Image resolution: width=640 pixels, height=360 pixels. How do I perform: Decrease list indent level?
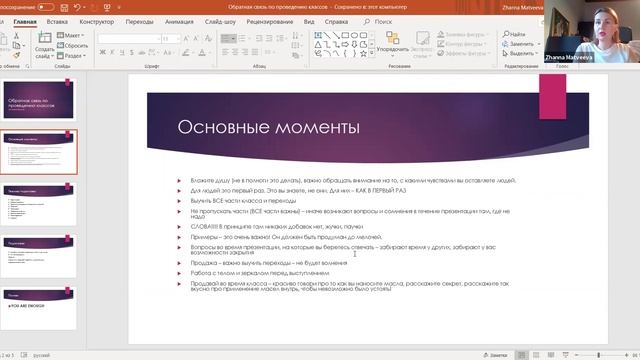point(259,39)
